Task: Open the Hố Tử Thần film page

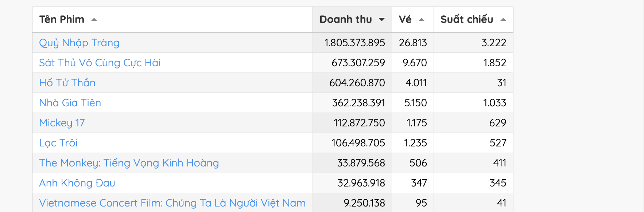Action: point(67,83)
